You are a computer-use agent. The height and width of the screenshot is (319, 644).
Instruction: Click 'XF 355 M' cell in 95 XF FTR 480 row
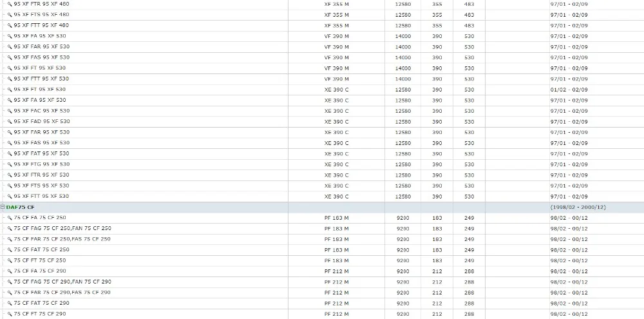[x=336, y=4]
